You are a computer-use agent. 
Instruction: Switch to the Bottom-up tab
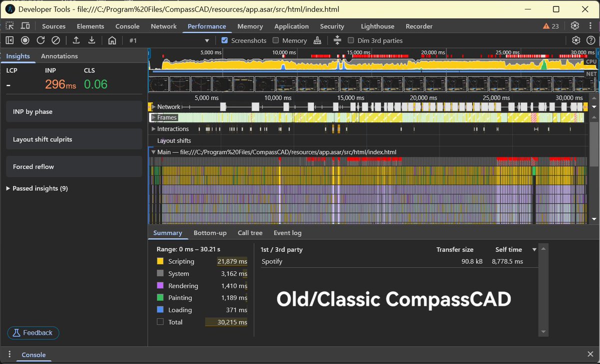pos(210,233)
